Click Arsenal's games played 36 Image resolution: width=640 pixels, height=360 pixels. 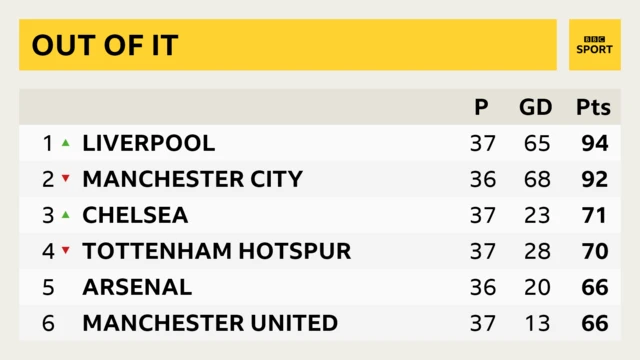[x=483, y=287]
